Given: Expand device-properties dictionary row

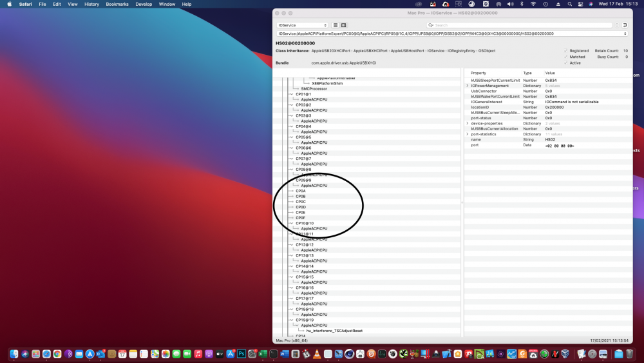Looking at the screenshot, I should [468, 123].
